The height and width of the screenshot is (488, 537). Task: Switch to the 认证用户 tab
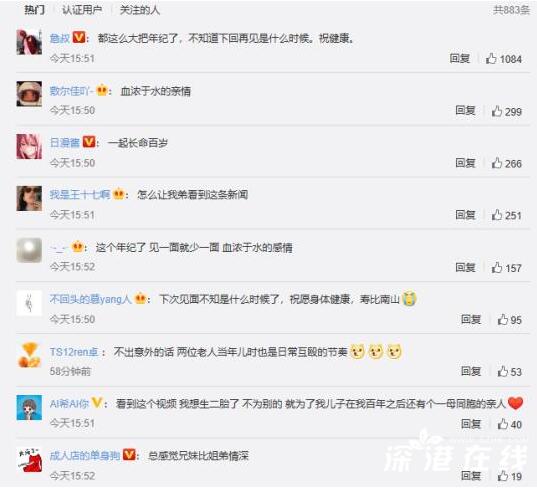click(x=82, y=10)
